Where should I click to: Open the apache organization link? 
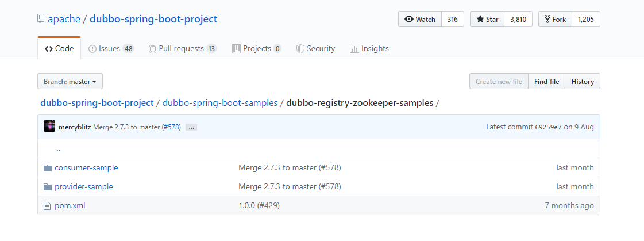click(64, 19)
